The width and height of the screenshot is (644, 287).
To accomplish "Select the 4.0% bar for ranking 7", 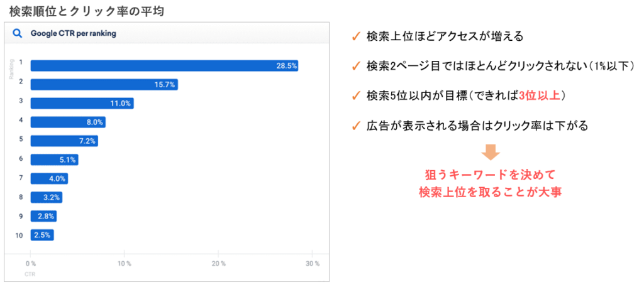I will pos(49,178).
